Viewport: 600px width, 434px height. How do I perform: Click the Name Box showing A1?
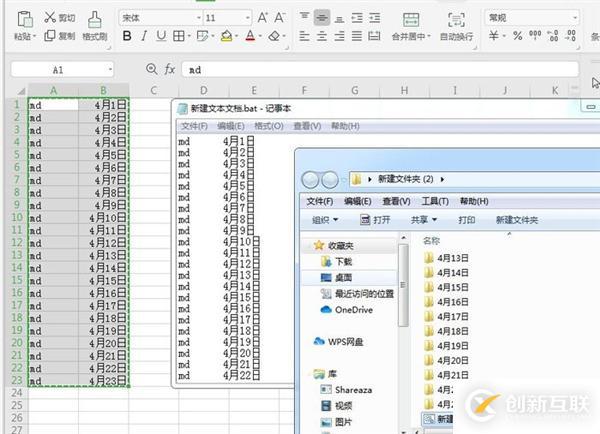pyautogui.click(x=62, y=70)
